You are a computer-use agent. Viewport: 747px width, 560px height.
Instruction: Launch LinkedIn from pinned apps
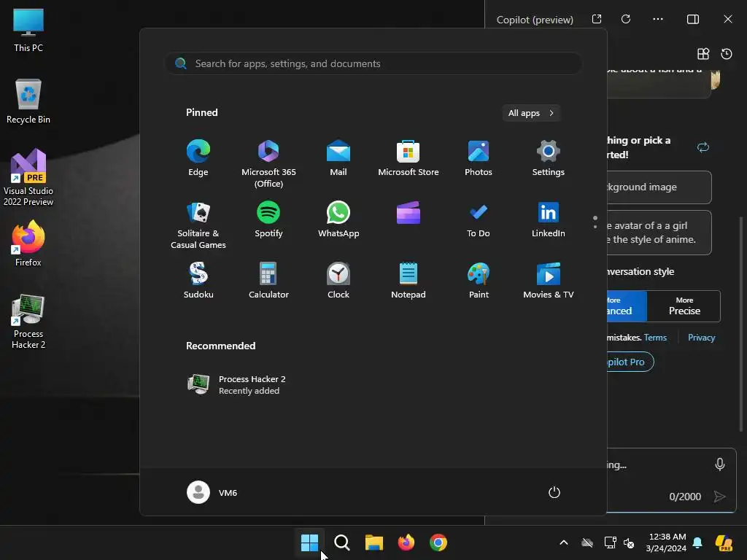(549, 219)
